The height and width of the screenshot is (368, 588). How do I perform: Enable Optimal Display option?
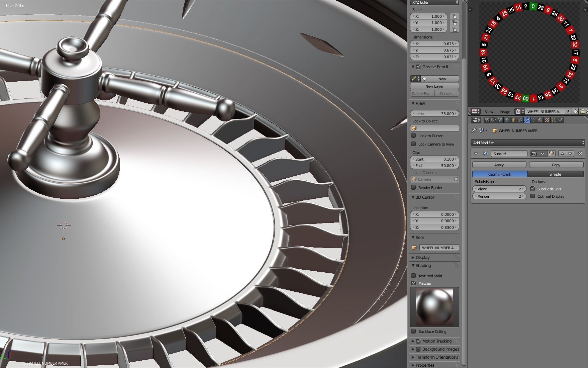(x=532, y=196)
